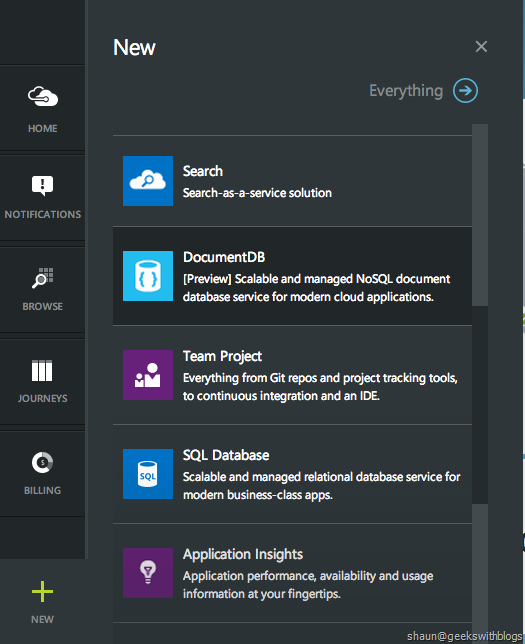The width and height of the screenshot is (525, 644).
Task: Click the vertical scrollbar in New panel
Action: [480, 215]
